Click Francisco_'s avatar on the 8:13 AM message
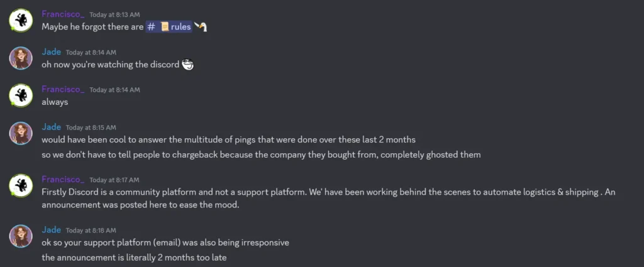This screenshot has width=644, height=267. pos(21,20)
